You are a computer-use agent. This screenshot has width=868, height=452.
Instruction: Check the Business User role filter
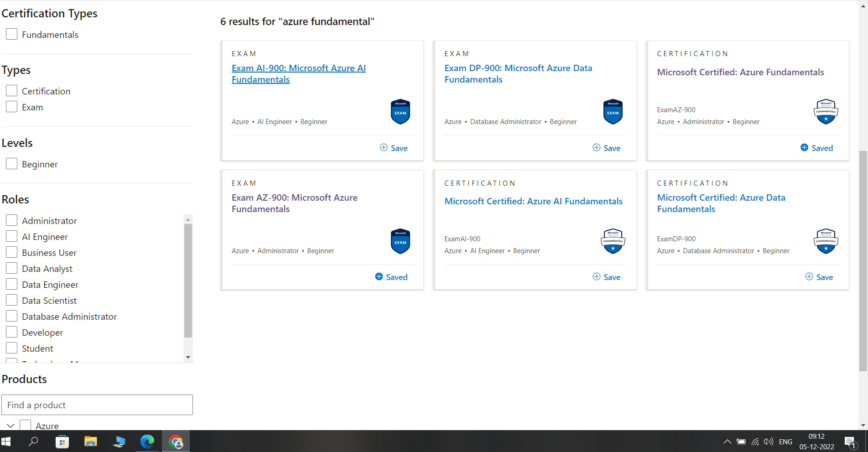(11, 252)
